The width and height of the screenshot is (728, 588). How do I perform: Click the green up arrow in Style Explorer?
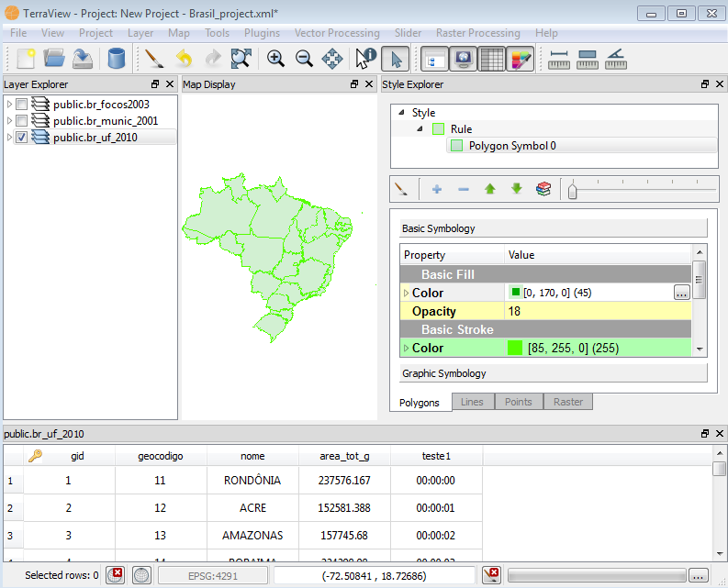(x=490, y=189)
